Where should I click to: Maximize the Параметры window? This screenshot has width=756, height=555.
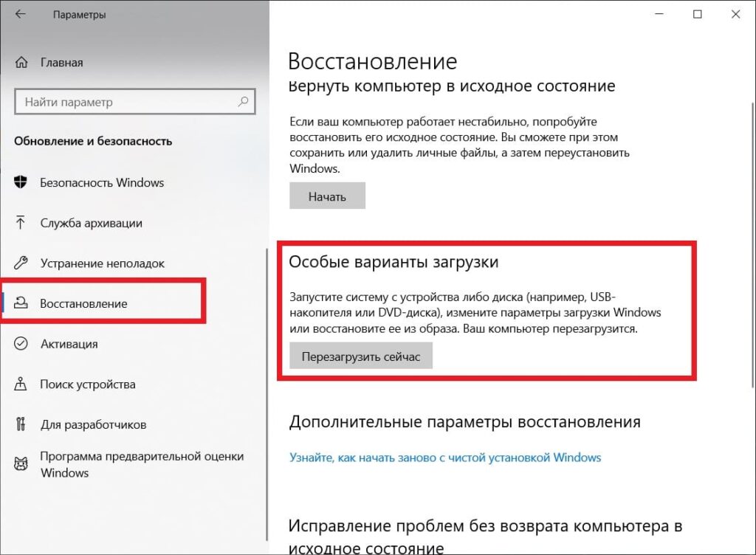(x=697, y=14)
